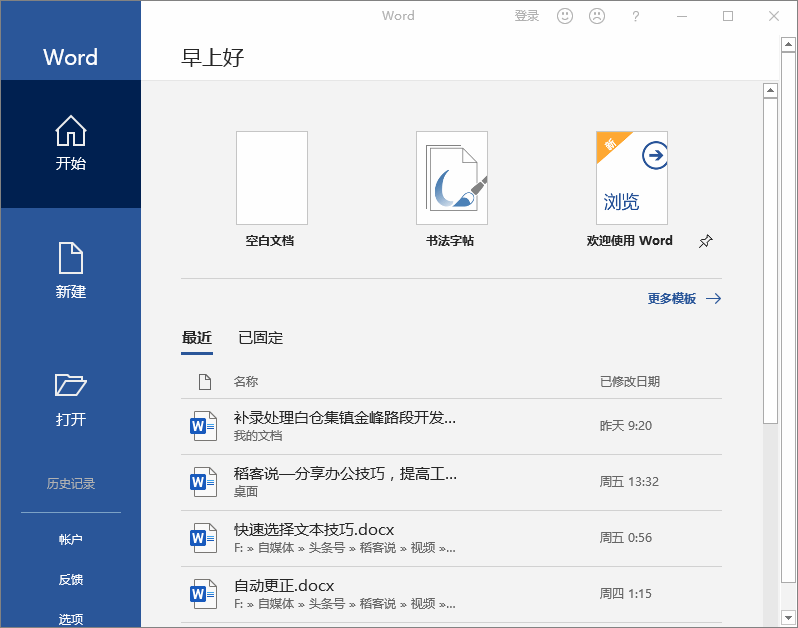Click the 我的文档 location text
Image resolution: width=798 pixels, height=628 pixels.
pyautogui.click(x=258, y=436)
